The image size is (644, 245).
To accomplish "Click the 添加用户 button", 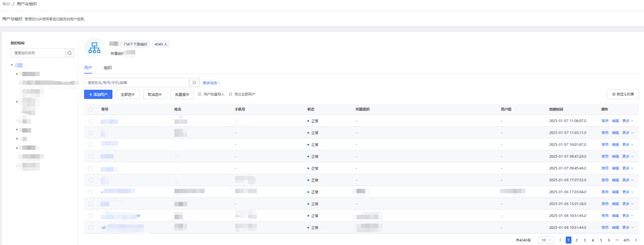I will pos(98,95).
